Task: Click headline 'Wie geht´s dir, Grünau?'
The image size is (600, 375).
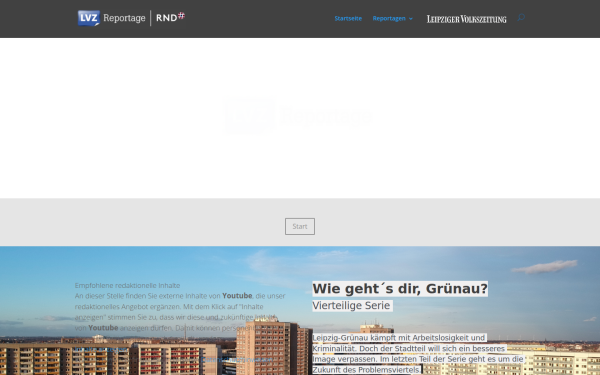Action: tap(400, 289)
